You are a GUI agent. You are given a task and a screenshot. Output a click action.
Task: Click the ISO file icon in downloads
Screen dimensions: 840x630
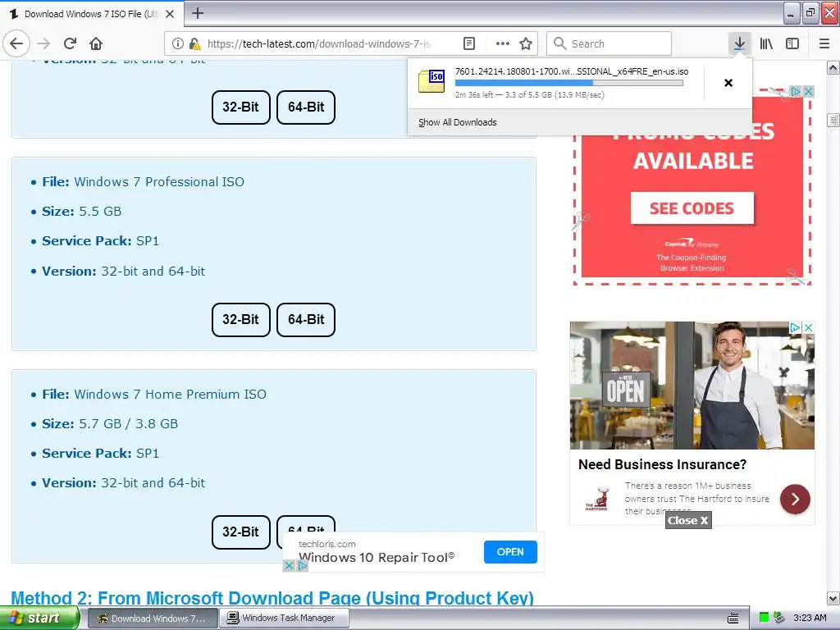pos(431,81)
